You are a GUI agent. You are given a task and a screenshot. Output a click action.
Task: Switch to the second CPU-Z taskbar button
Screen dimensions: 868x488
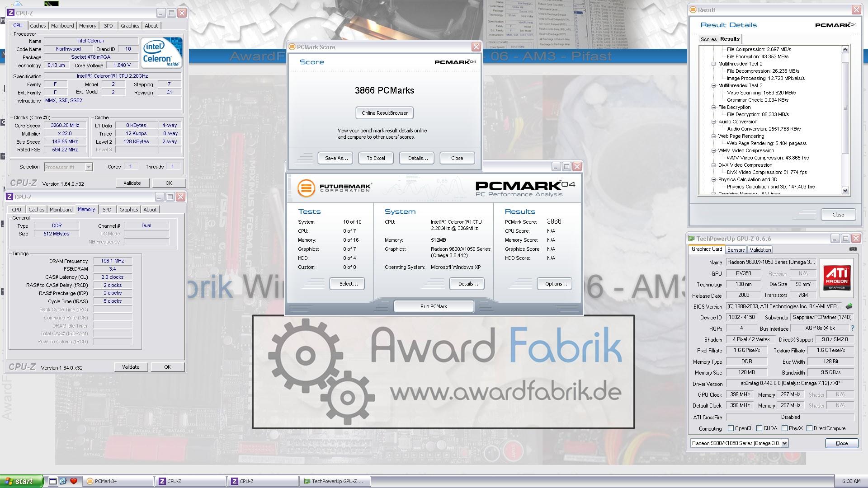click(x=264, y=481)
